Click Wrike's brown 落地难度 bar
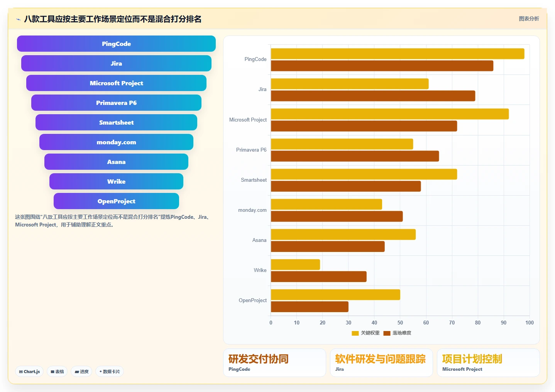This screenshot has height=392, width=555. click(319, 276)
